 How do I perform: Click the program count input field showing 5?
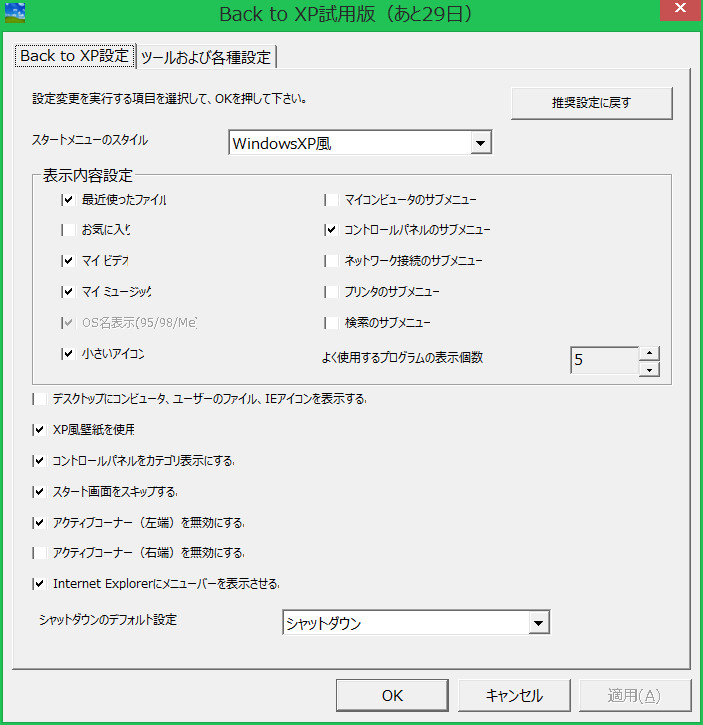tap(604, 360)
